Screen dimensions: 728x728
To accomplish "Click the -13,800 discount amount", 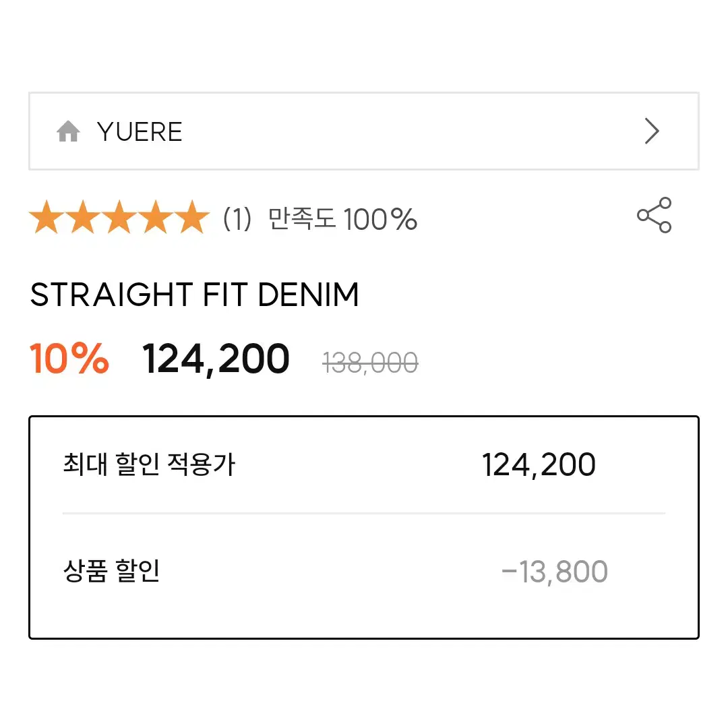I will (555, 572).
